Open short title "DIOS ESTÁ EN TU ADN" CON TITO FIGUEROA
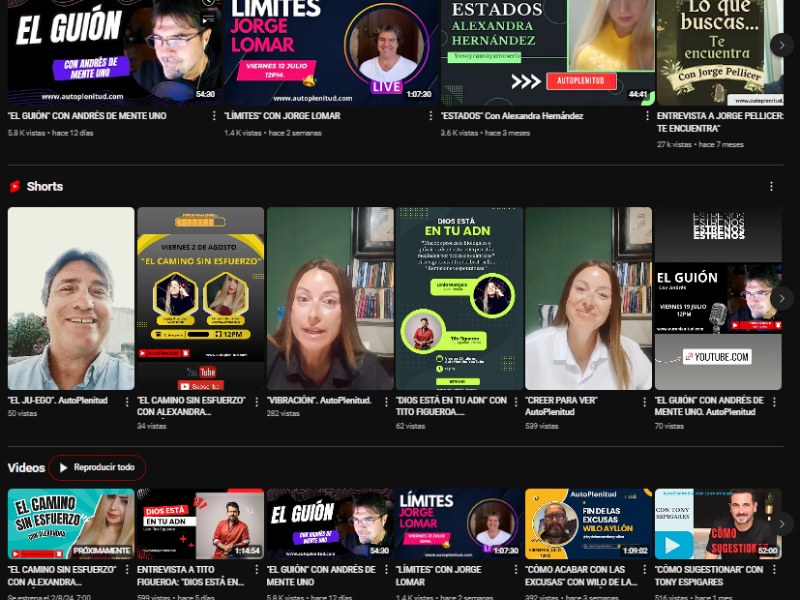The height and width of the screenshot is (600, 800). coord(452,406)
